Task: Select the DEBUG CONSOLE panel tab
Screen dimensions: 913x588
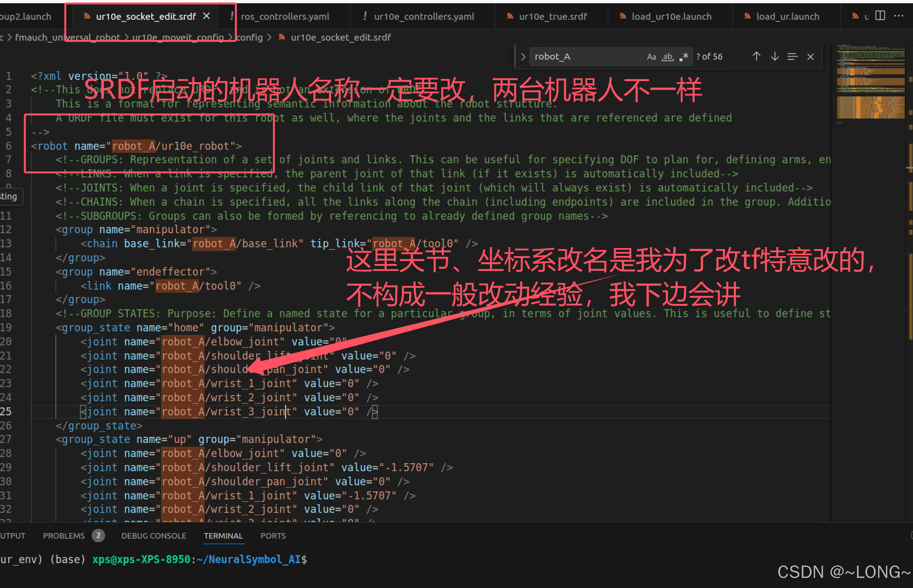Action: click(x=154, y=536)
